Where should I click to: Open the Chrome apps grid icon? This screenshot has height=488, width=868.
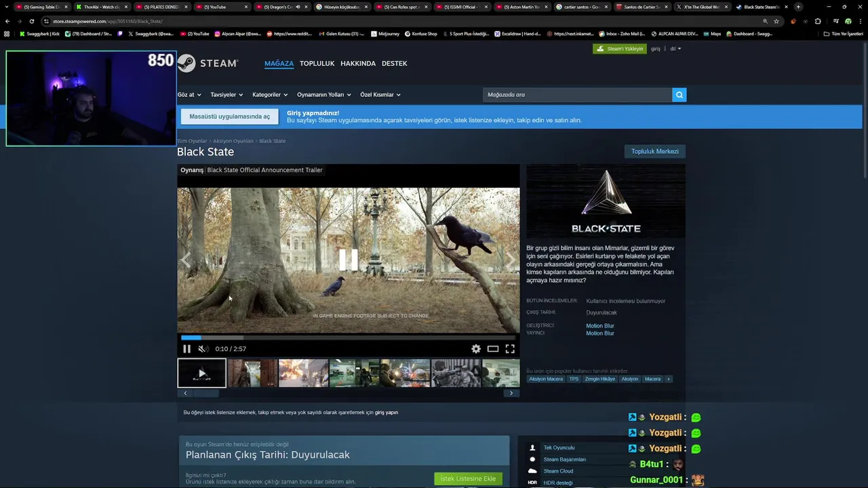[x=7, y=33]
